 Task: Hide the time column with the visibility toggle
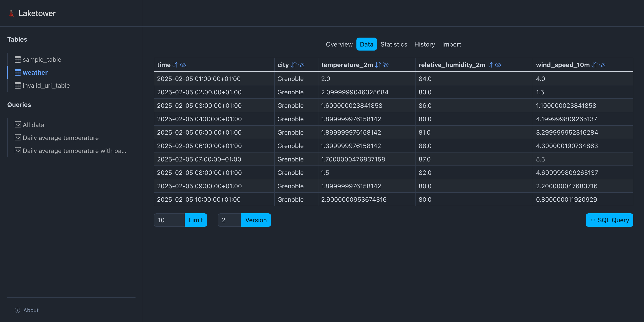(x=183, y=65)
